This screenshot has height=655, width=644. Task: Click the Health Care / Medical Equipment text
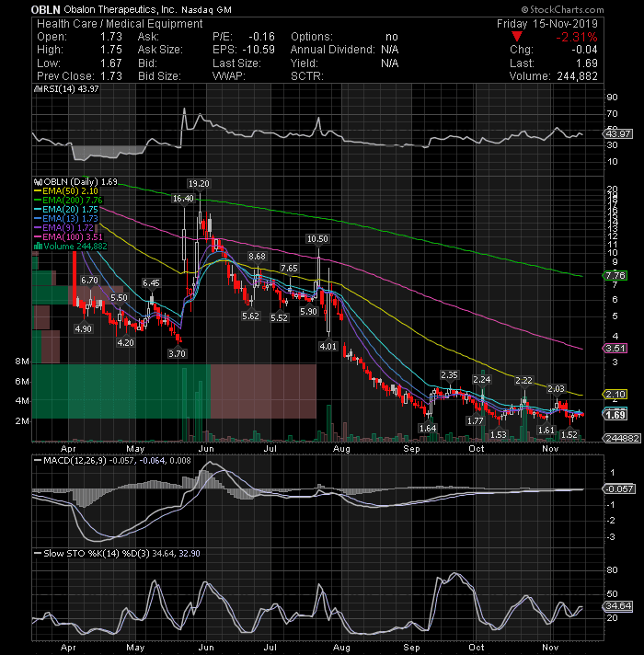pyautogui.click(x=120, y=24)
